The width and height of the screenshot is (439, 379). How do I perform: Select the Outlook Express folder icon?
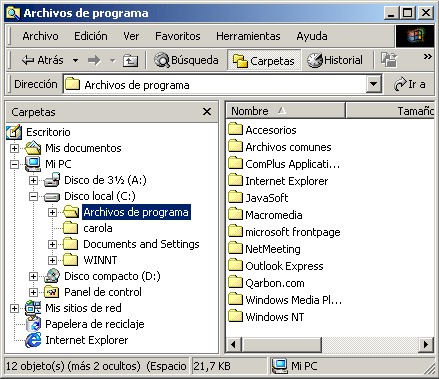[x=235, y=265]
